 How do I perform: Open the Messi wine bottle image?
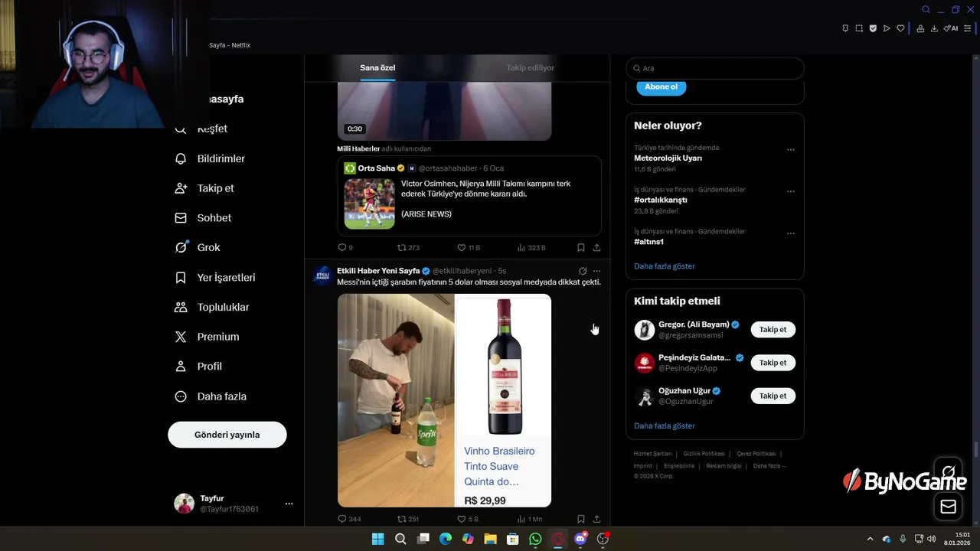click(x=503, y=400)
